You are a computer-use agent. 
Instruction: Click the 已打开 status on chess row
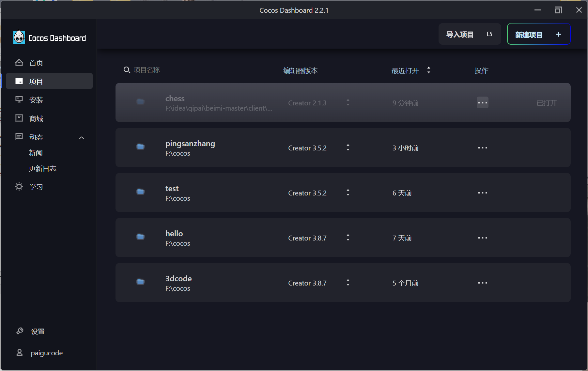[547, 103]
